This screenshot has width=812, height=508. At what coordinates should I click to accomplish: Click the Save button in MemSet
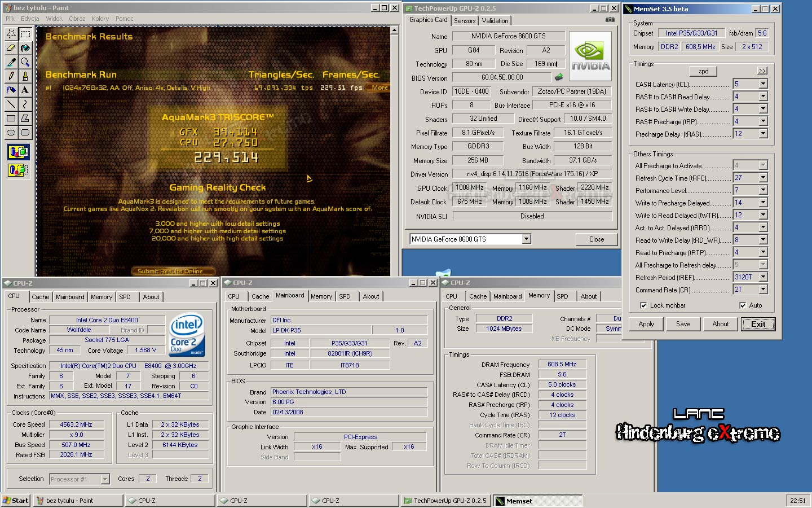tap(683, 324)
